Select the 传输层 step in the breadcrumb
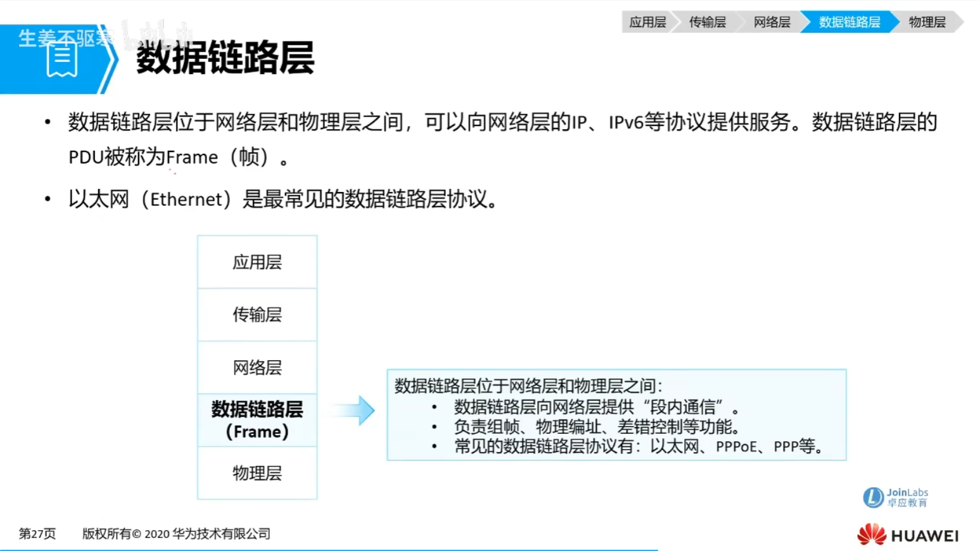 pos(707,22)
